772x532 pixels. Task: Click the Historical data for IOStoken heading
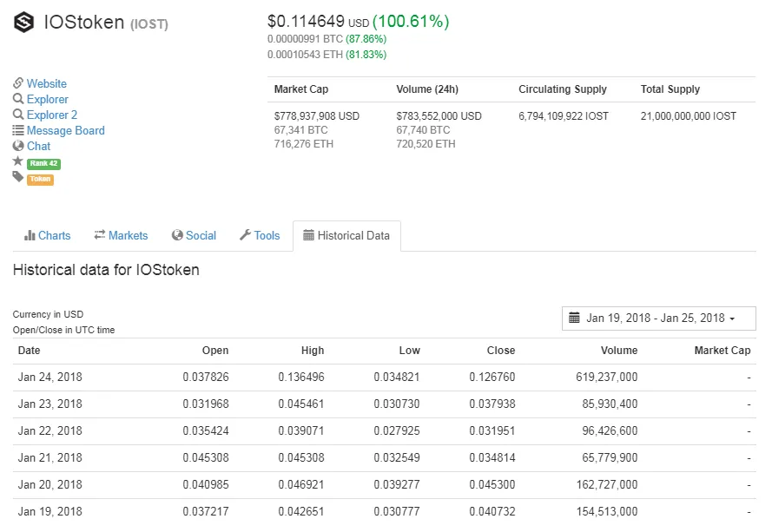[x=106, y=270]
